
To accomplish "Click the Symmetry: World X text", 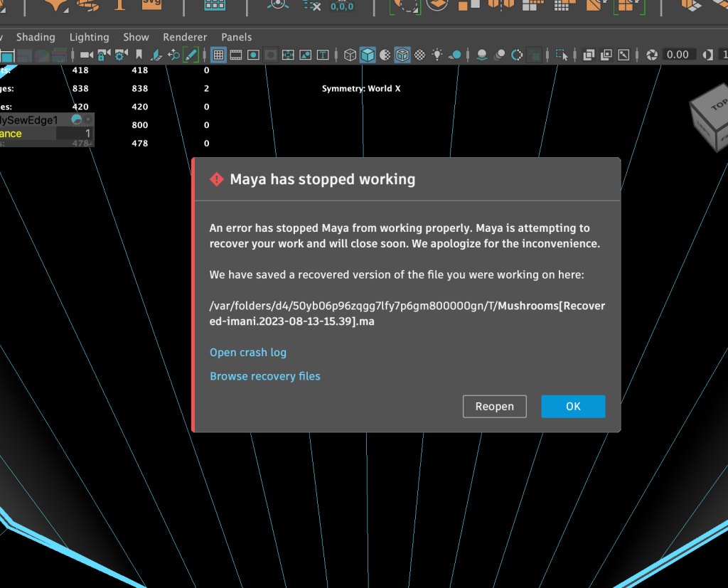I will coord(361,89).
